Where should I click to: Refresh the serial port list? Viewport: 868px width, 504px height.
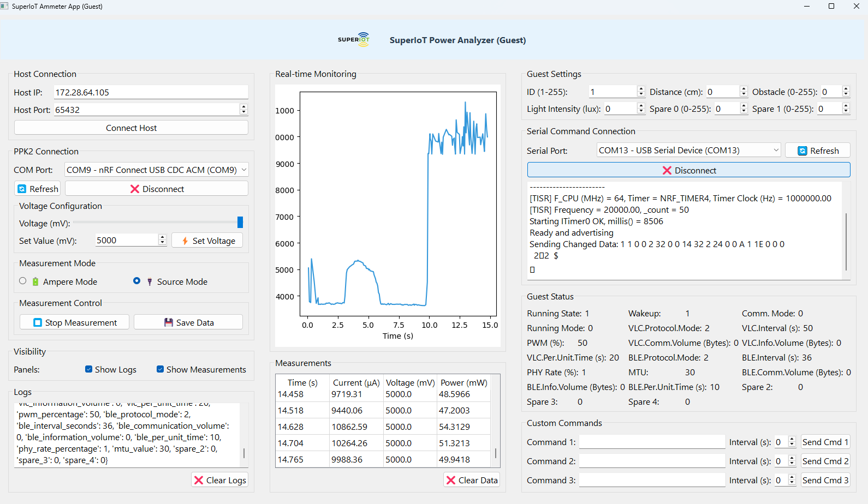click(x=817, y=151)
